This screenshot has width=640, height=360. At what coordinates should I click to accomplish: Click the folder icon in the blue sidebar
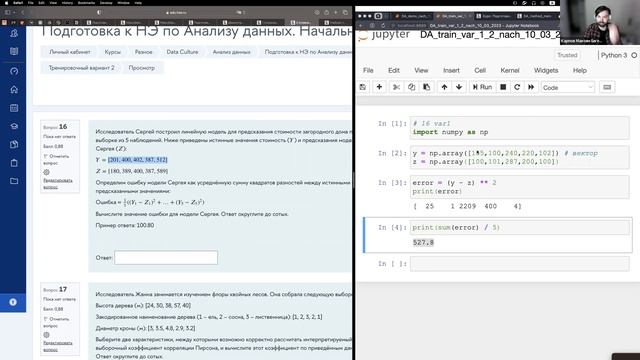(14, 181)
